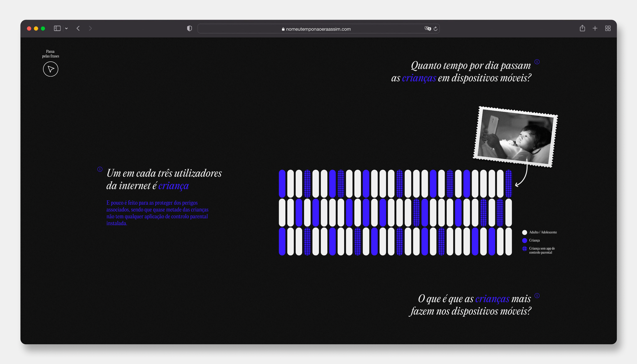Click the circled cursor arrow icon

click(51, 69)
